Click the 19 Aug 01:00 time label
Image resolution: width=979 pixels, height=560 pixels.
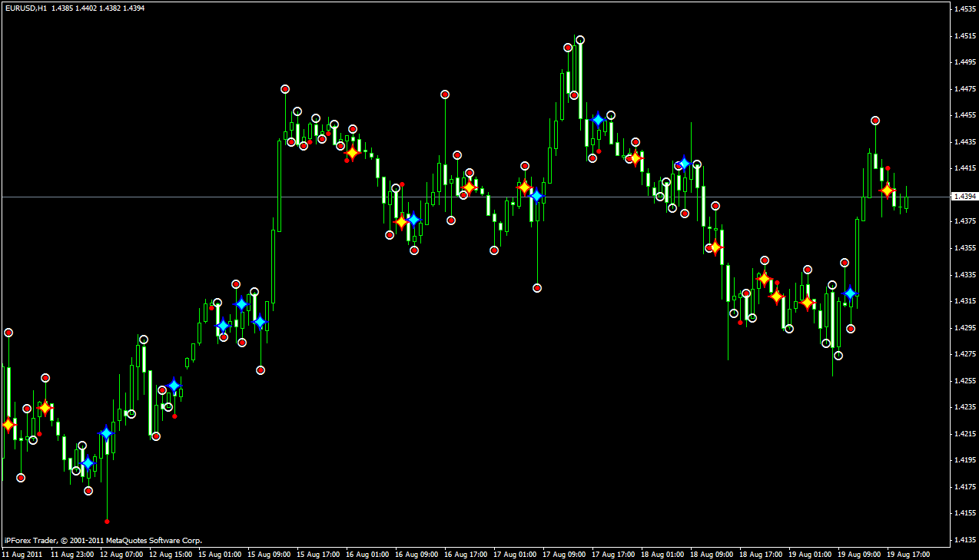(810, 554)
